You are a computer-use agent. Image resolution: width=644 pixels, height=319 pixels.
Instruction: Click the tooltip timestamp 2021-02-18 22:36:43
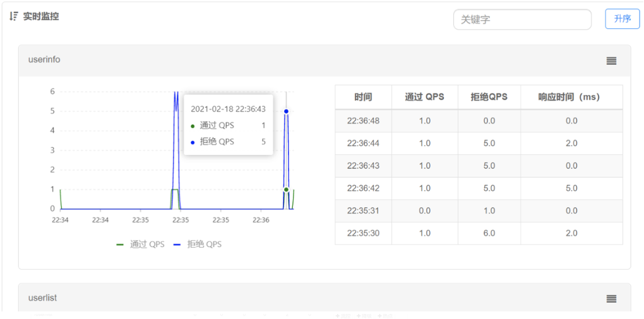pyautogui.click(x=228, y=108)
